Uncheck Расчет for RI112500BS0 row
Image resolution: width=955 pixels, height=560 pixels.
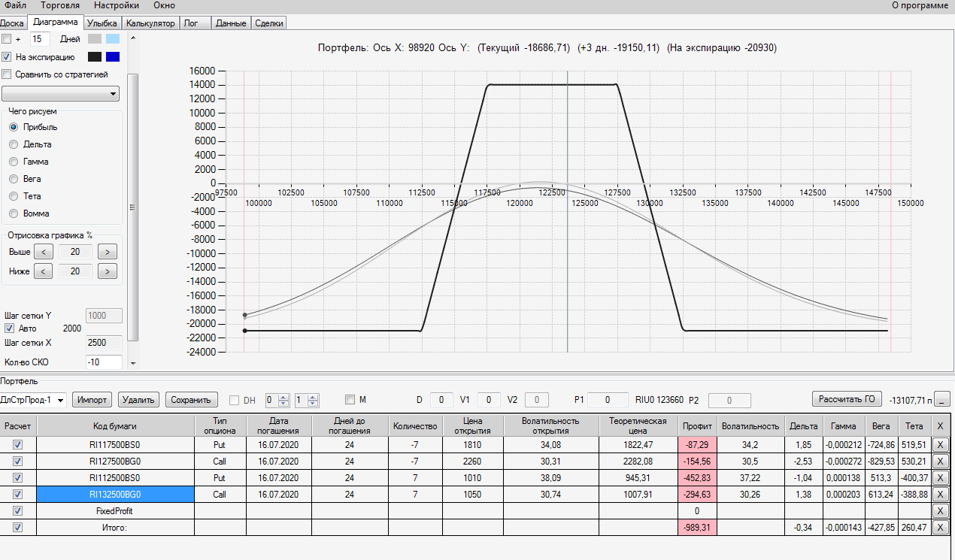click(x=18, y=477)
